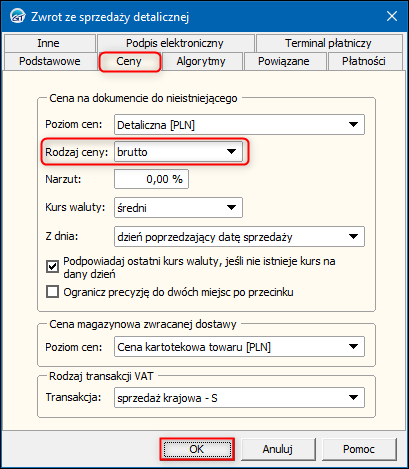Uncheck Podpowiadaj ostatni kurs waluty checkbox
This screenshot has width=409, height=469.
[52, 267]
